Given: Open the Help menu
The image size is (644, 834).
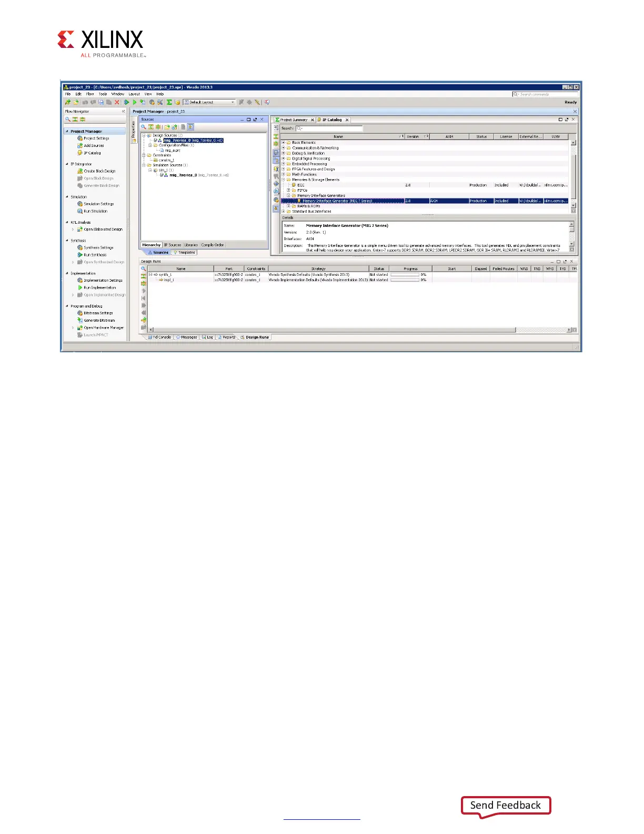Looking at the screenshot, I should click(160, 94).
